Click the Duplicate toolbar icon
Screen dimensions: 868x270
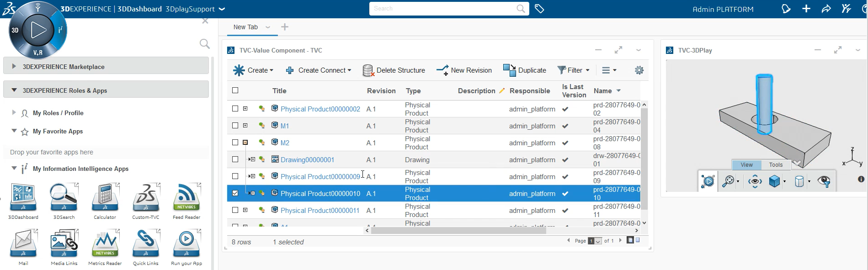click(x=509, y=70)
